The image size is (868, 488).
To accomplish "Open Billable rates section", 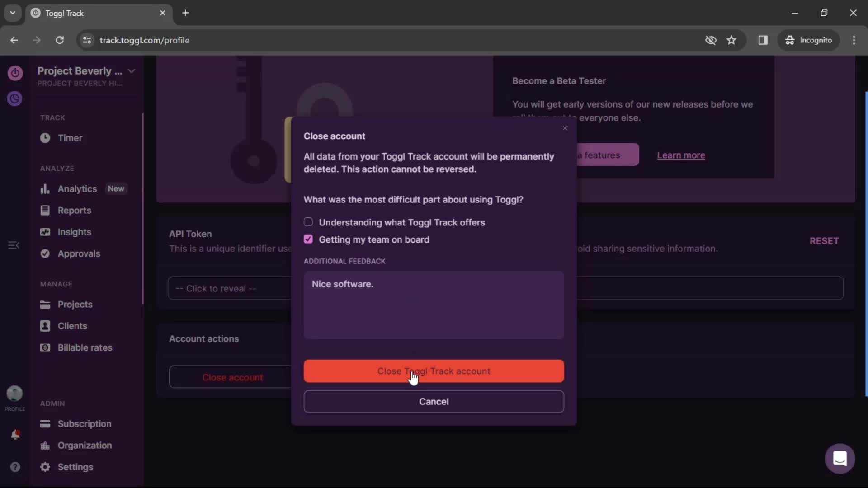I will (85, 347).
